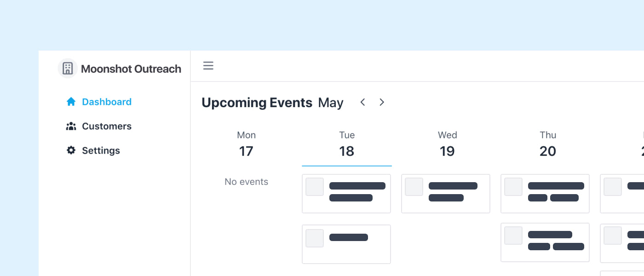Select Tuesday 18 day column header

pos(346,144)
